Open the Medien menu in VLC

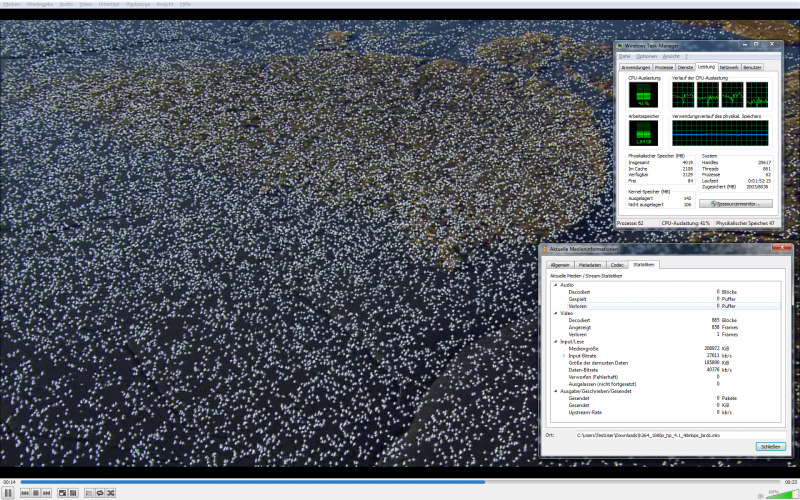pos(11,4)
